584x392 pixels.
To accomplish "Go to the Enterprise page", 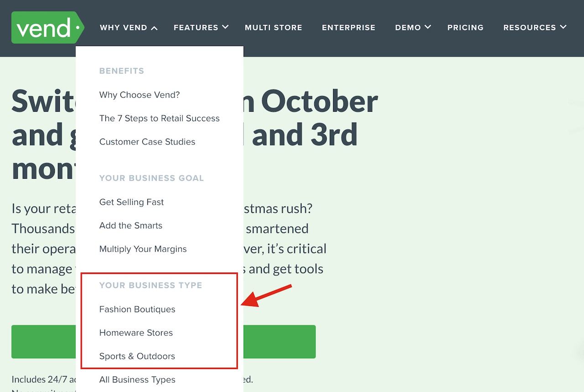I will point(349,28).
